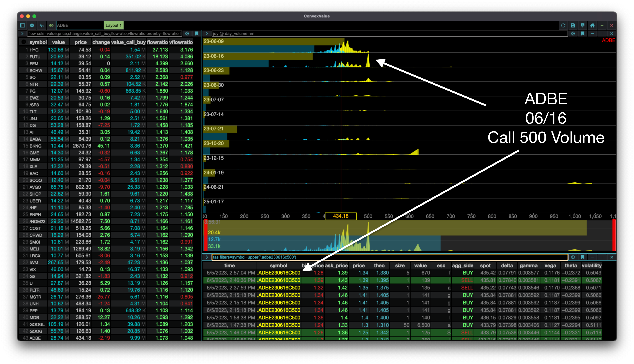
Task: Save layout with floppy disk icon
Action: (573, 25)
